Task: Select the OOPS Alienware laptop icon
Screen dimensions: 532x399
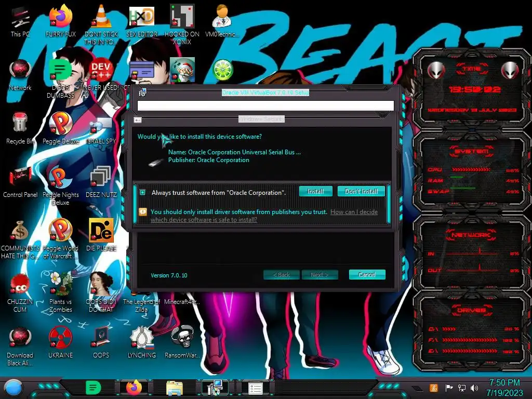Action: [101, 343]
